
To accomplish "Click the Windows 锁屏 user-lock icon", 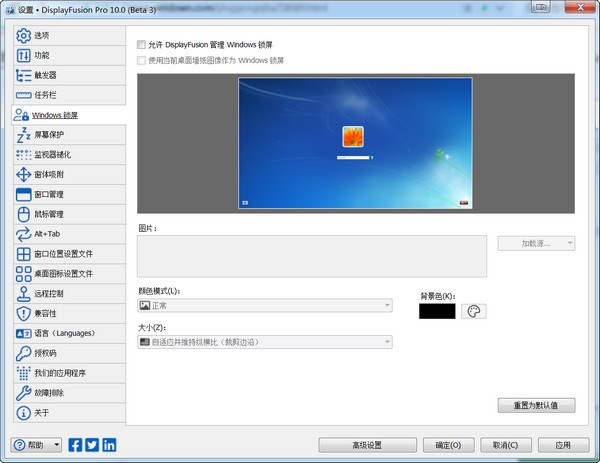I will point(21,115).
